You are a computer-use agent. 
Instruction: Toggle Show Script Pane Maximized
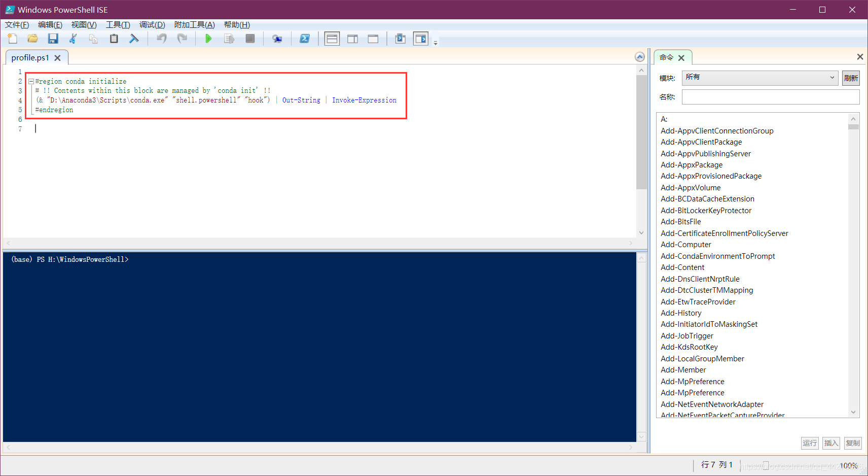(373, 38)
